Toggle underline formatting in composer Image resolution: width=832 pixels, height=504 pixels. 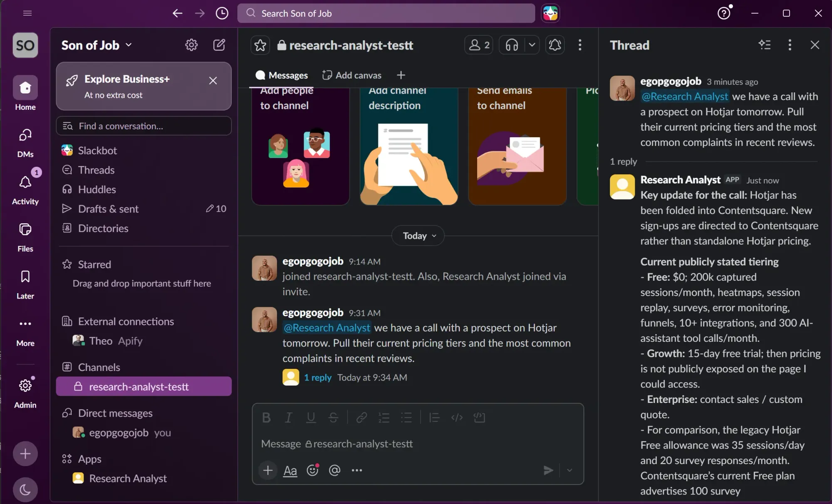311,418
